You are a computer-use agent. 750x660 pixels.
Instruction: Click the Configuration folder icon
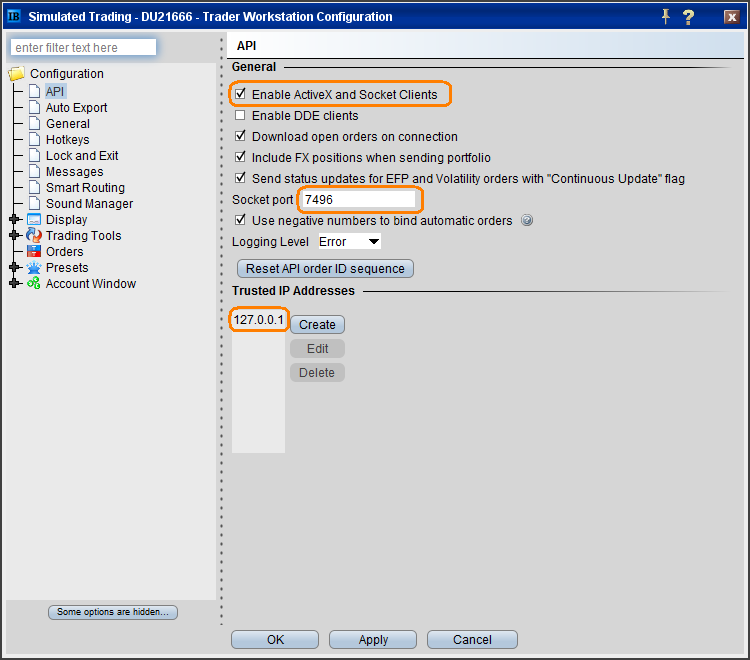pos(16,74)
